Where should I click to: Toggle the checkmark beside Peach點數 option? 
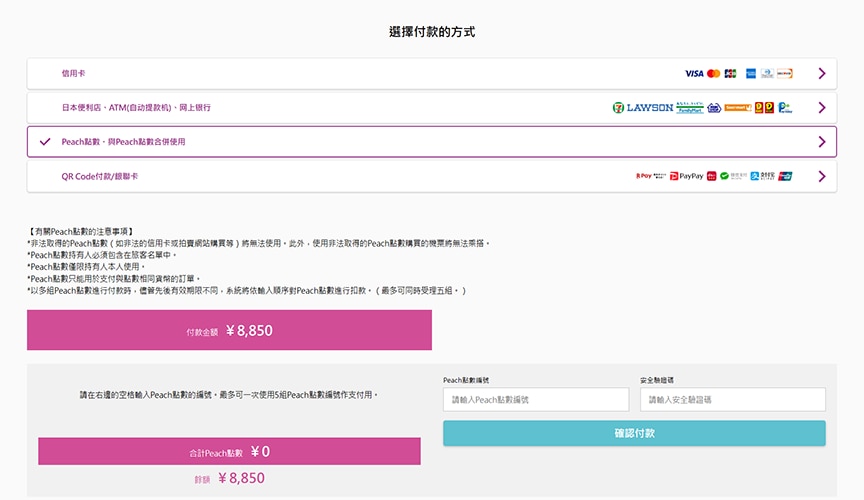[x=45, y=142]
